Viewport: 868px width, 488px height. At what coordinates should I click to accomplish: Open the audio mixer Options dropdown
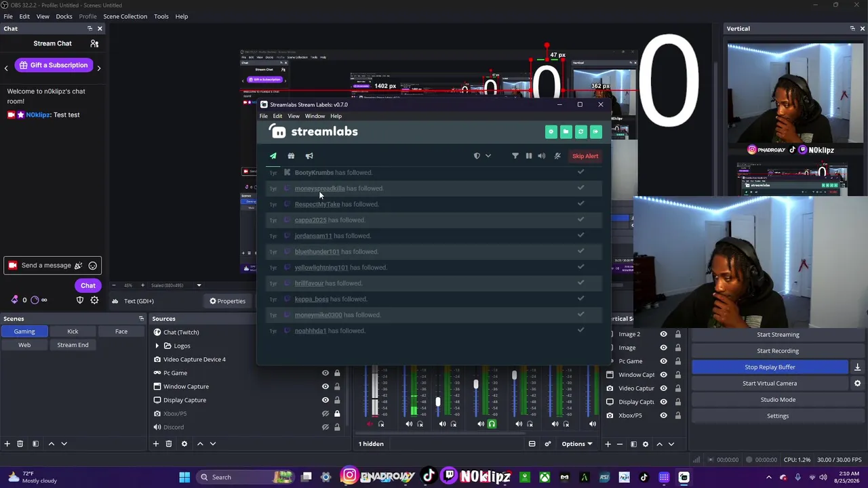point(577,445)
